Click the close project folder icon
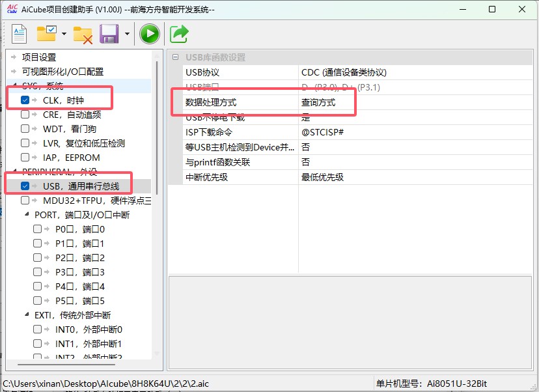 tap(83, 35)
